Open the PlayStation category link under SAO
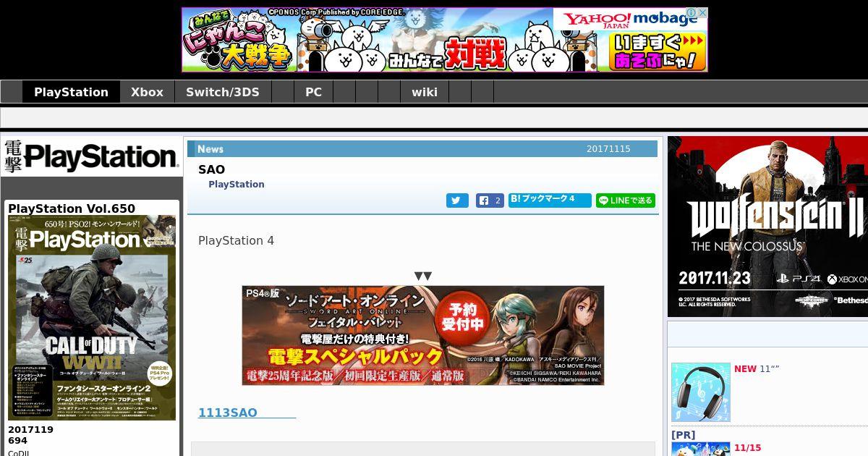Image resolution: width=868 pixels, height=456 pixels. click(237, 185)
